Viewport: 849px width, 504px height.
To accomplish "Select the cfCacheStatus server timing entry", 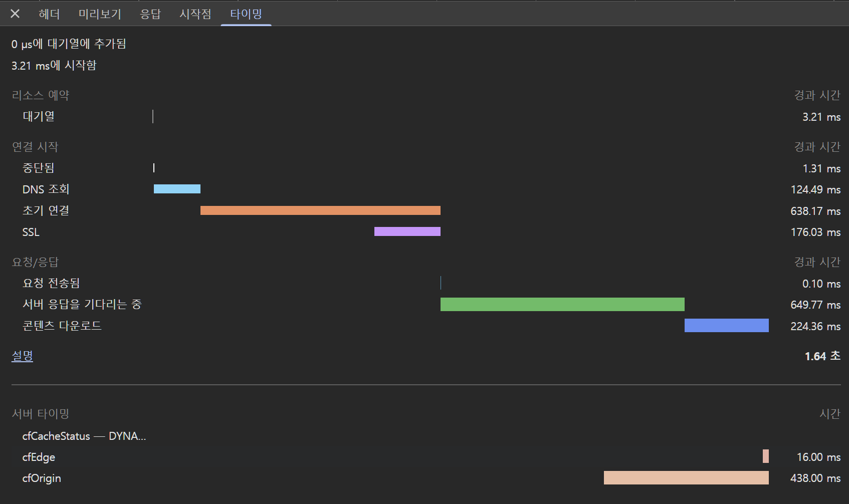I will pyautogui.click(x=84, y=436).
